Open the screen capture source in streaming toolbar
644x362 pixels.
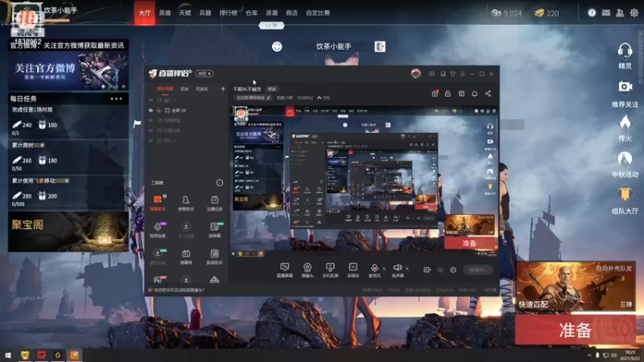[285, 270]
